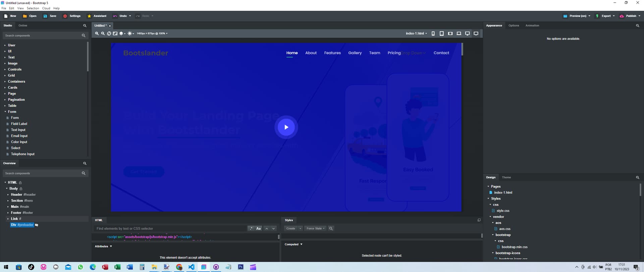Open the Computed dropdown arrow
This screenshot has height=272, width=644.
(x=301, y=244)
